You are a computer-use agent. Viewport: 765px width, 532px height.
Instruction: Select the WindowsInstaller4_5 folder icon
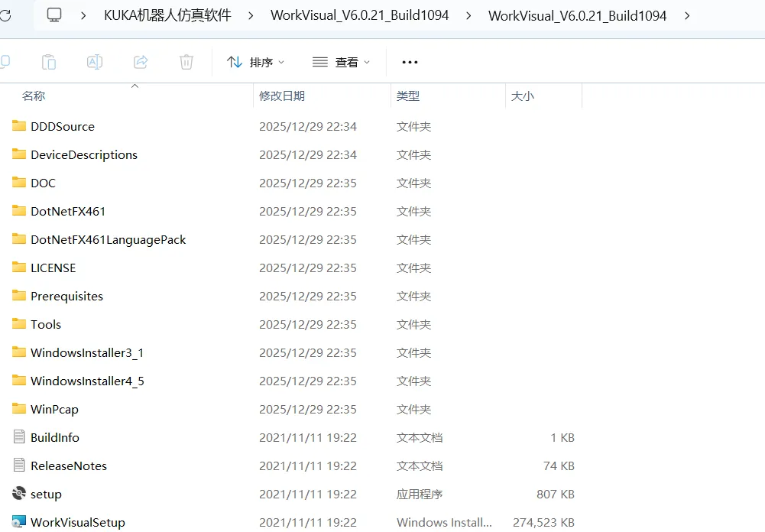coord(19,381)
